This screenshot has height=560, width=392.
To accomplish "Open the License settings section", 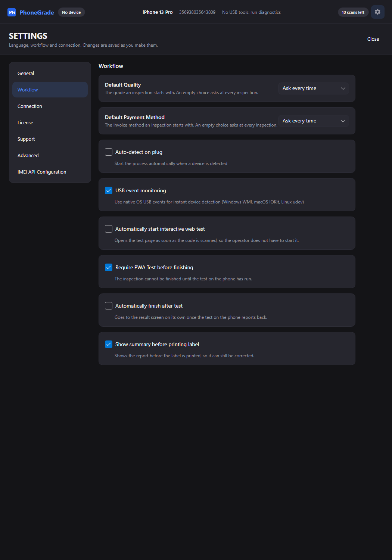I will click(50, 123).
